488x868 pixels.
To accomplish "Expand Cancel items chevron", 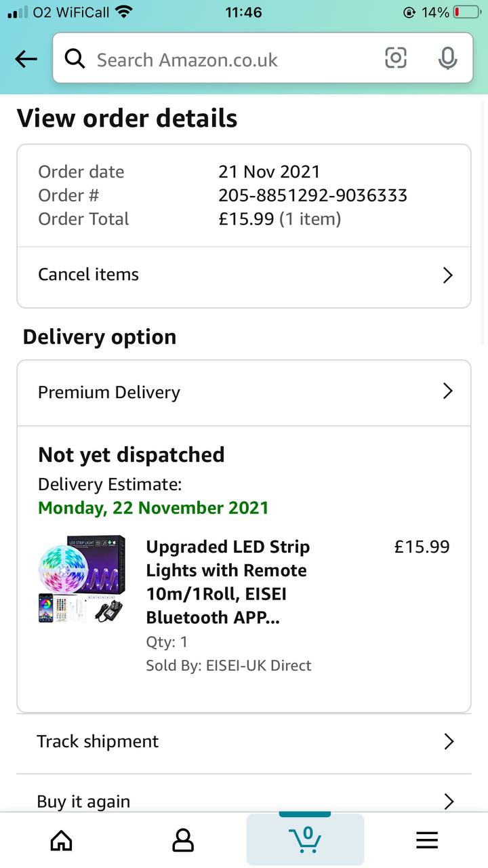I will coord(447,275).
